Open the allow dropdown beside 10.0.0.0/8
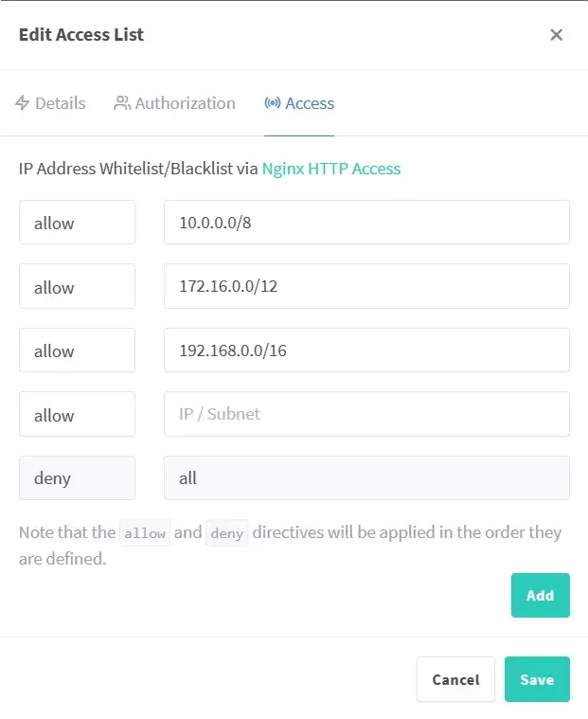Viewport: 588px width, 719px height. click(77, 223)
